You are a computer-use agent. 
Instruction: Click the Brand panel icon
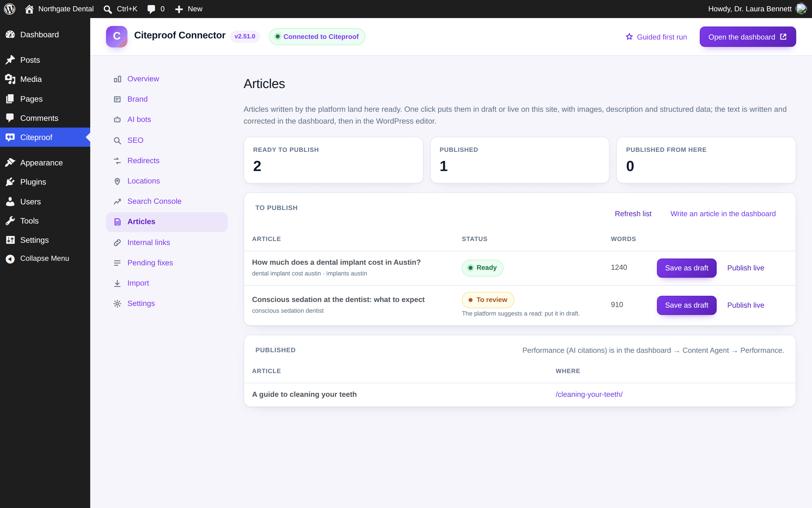click(117, 99)
